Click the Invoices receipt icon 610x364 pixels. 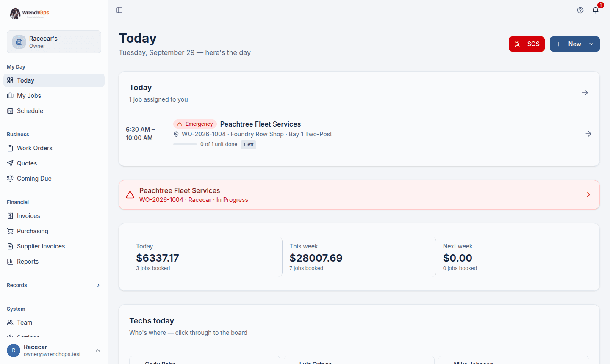(10, 216)
